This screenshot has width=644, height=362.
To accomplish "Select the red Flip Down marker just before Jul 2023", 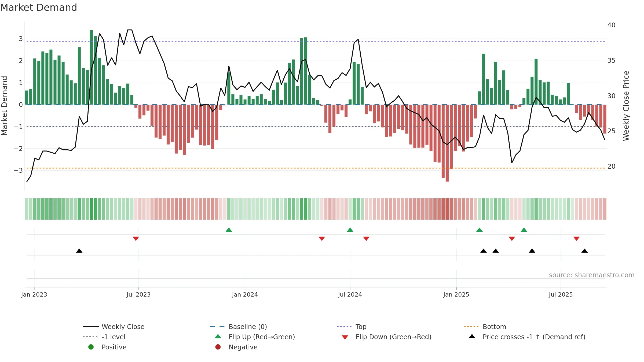I will point(136,239).
